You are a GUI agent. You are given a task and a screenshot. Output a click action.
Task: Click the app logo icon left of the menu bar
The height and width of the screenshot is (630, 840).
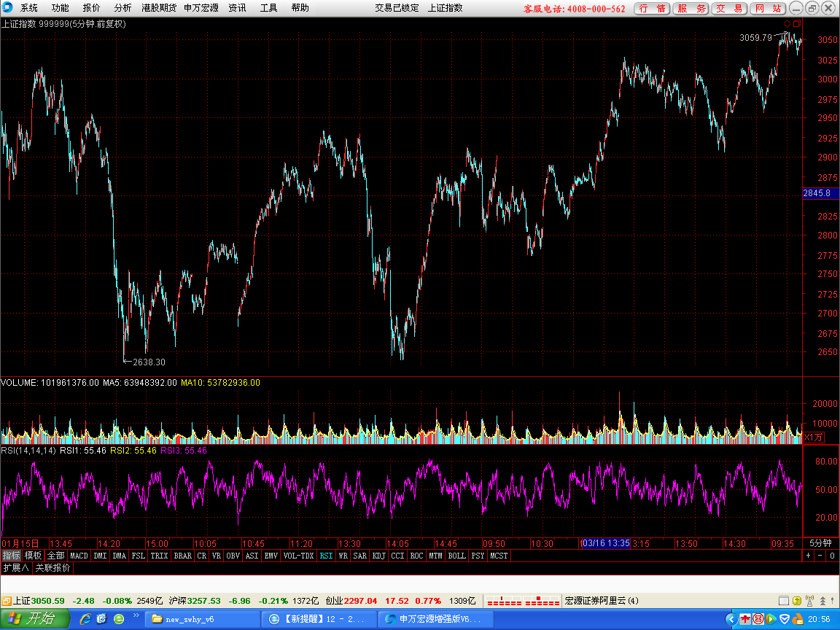tap(7, 7)
